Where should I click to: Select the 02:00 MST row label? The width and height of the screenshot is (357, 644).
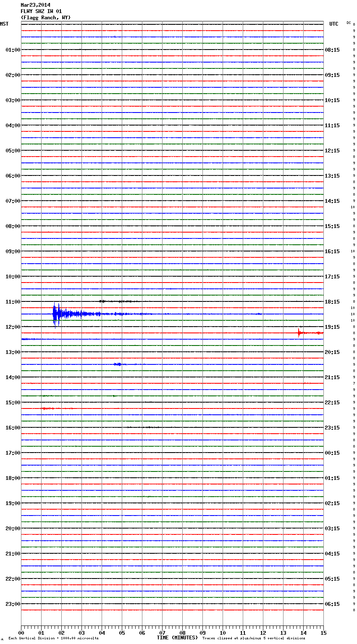click(x=13, y=75)
